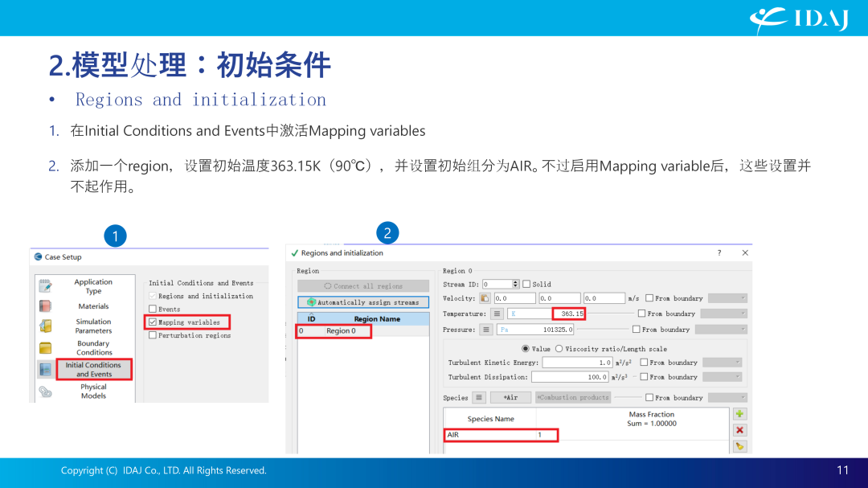Check Velocity From boundary checkbox

coord(649,298)
